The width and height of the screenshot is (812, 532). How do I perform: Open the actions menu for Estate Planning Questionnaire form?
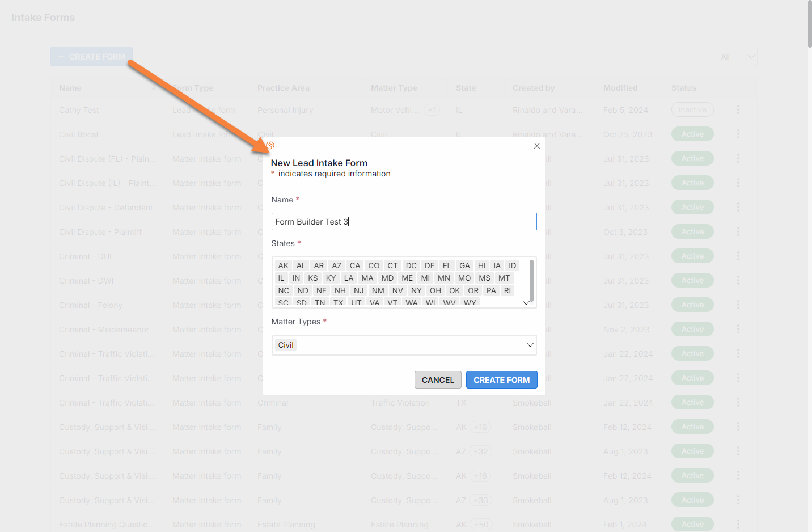point(738,524)
